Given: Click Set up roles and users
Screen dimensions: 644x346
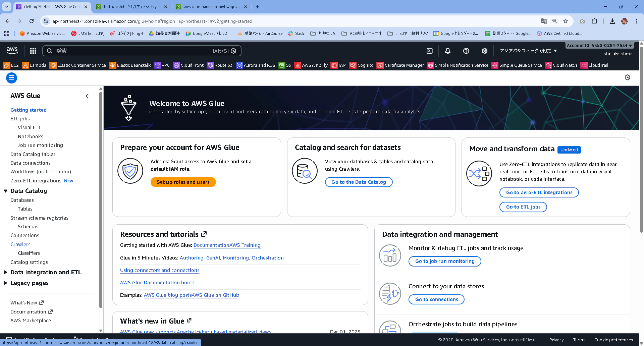Looking at the screenshot, I should (183, 182).
